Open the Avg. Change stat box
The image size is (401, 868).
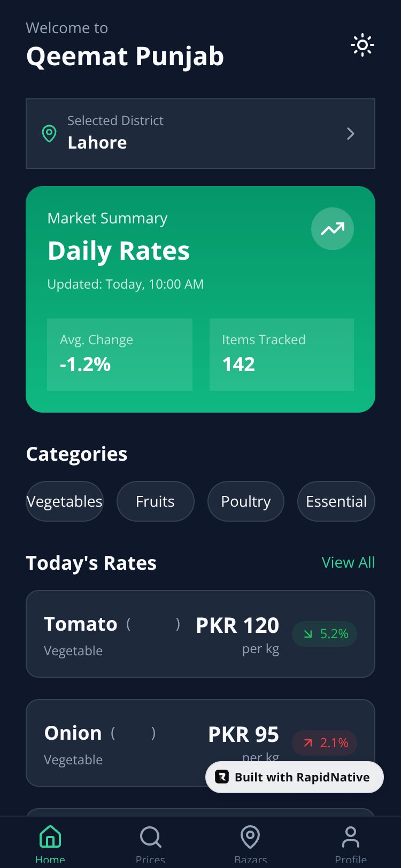coord(120,355)
